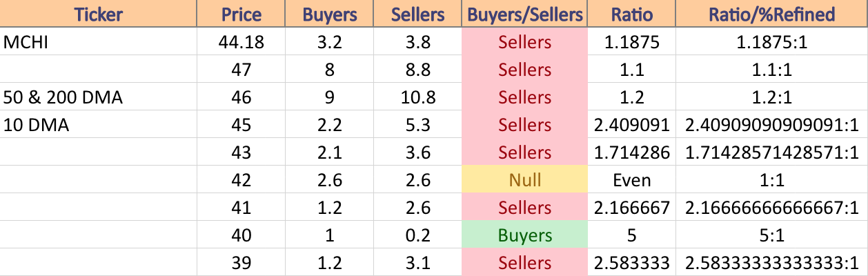Image resolution: width=868 pixels, height=276 pixels.
Task: Click the 10.8 sellers value cell
Action: 417,97
